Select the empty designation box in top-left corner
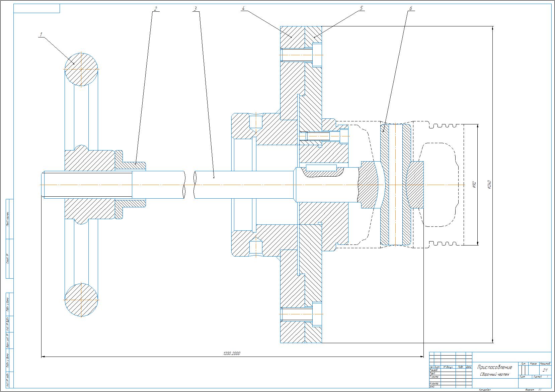The height and width of the screenshot is (392, 555). tap(37, 8)
